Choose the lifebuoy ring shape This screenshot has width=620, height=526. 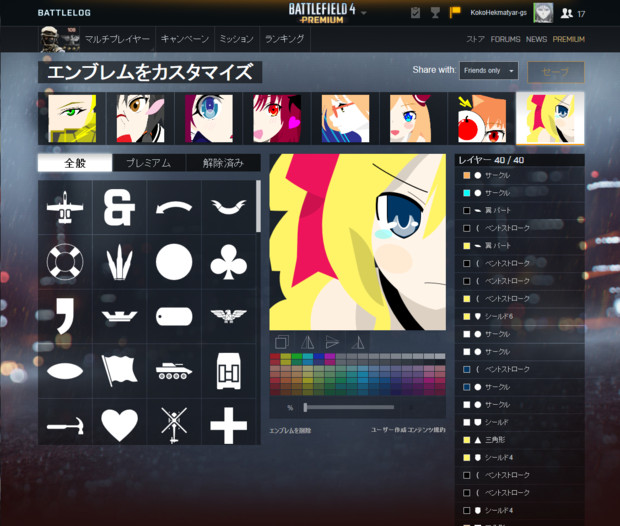click(x=65, y=262)
